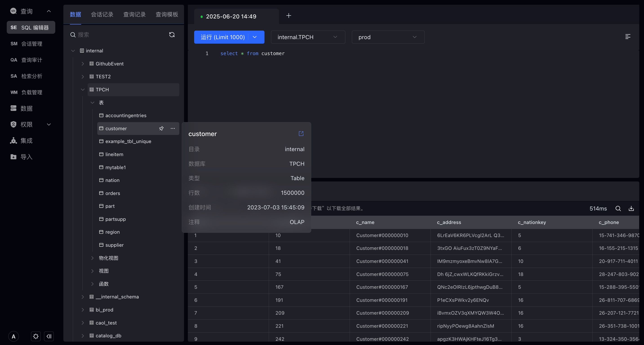This screenshot has width=644, height=345.
Task: Expand the 视图 folder
Action: pos(93,271)
